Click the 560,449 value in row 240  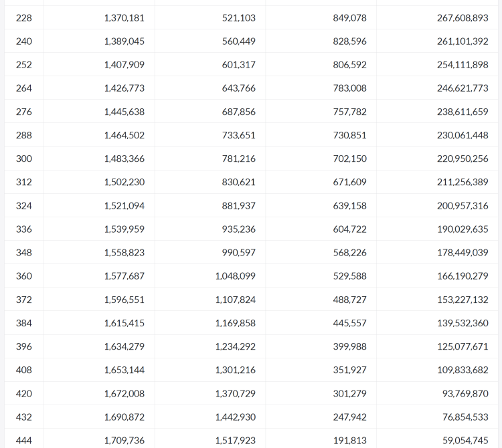[x=239, y=41]
